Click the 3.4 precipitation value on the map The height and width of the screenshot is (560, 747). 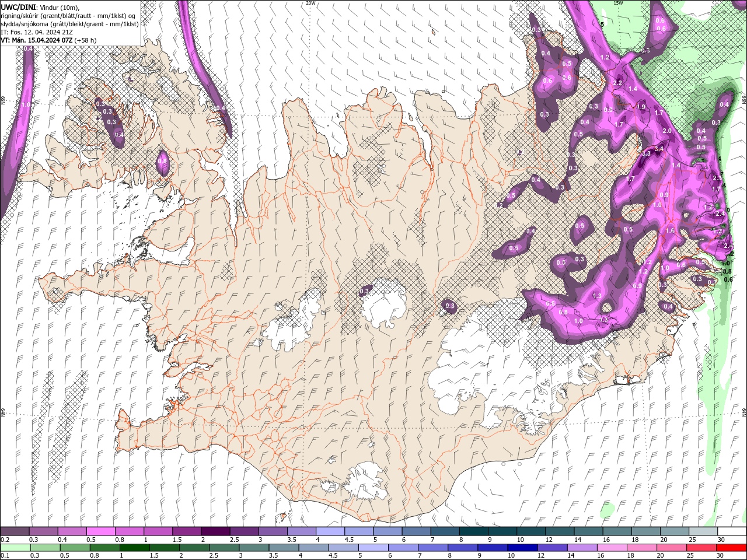(x=659, y=149)
